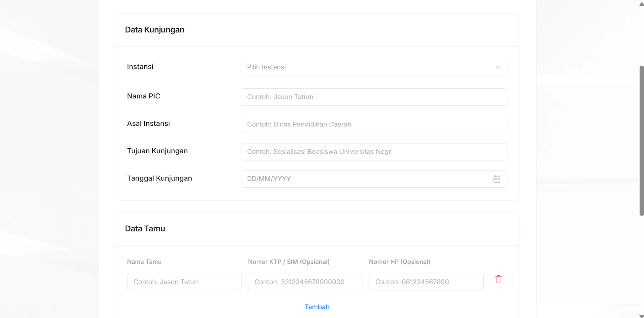Focus the Nomor HP input field
Screen dimensions: 644x318
pyautogui.click(x=426, y=281)
